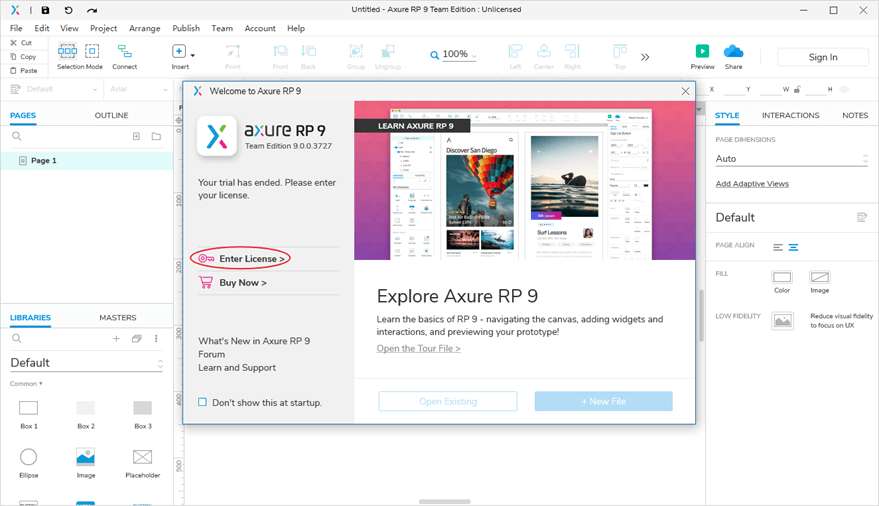Check Don't show this at startup
The width and height of the screenshot is (879, 506).
tap(203, 402)
